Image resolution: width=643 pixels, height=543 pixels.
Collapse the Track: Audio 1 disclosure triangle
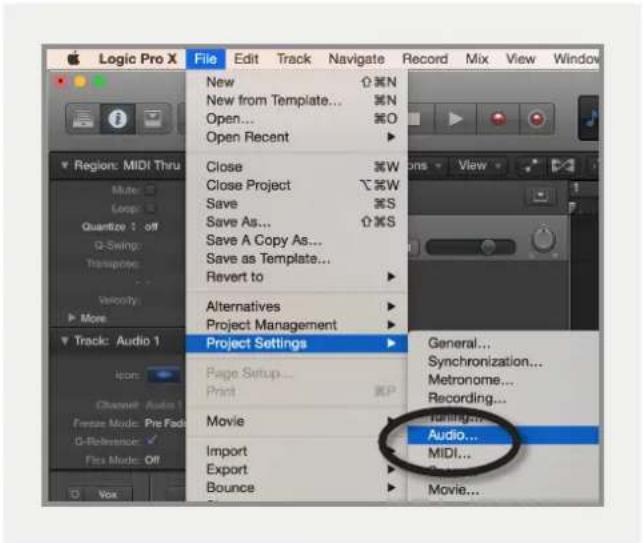[x=64, y=341]
